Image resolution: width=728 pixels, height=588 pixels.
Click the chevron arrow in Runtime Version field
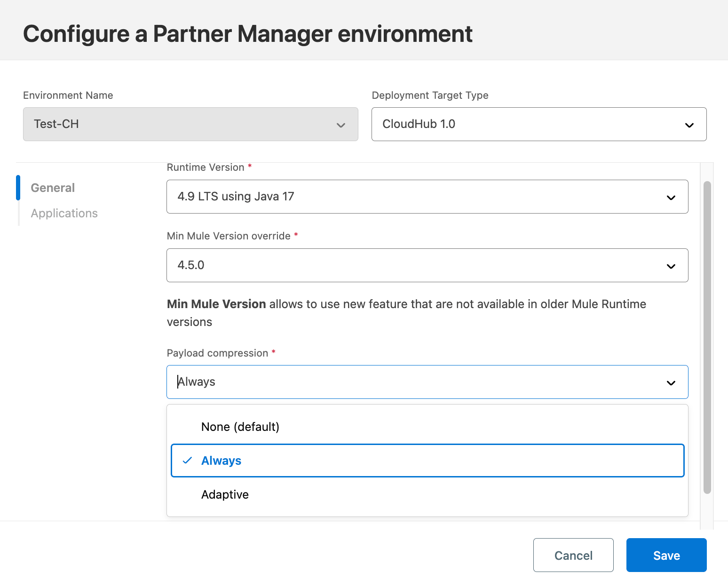pos(671,198)
